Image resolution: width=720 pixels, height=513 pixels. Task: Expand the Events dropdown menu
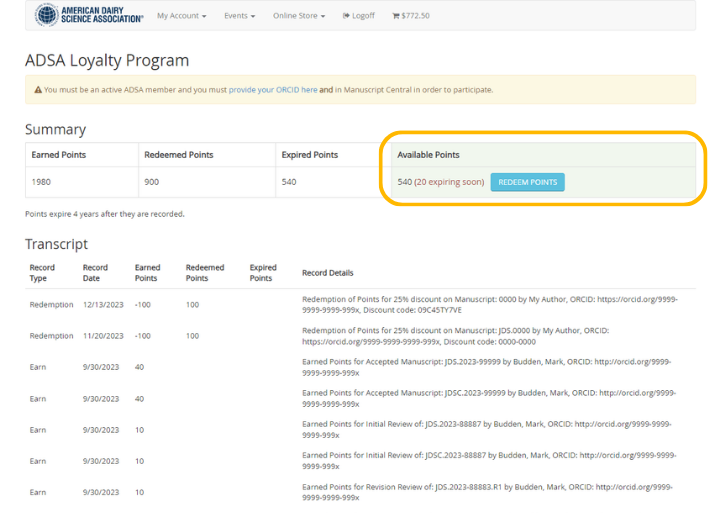pos(239,16)
